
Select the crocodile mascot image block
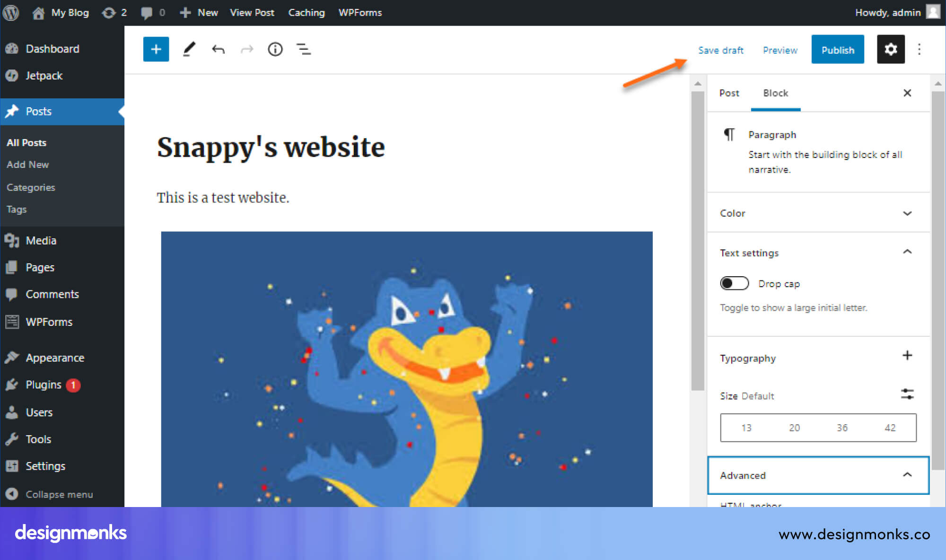tap(407, 369)
